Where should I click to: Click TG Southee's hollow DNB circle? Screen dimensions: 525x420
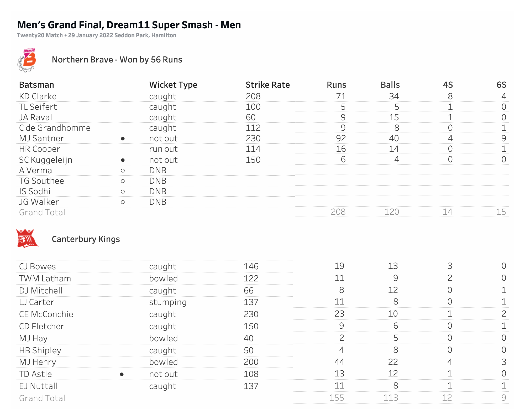(123, 181)
